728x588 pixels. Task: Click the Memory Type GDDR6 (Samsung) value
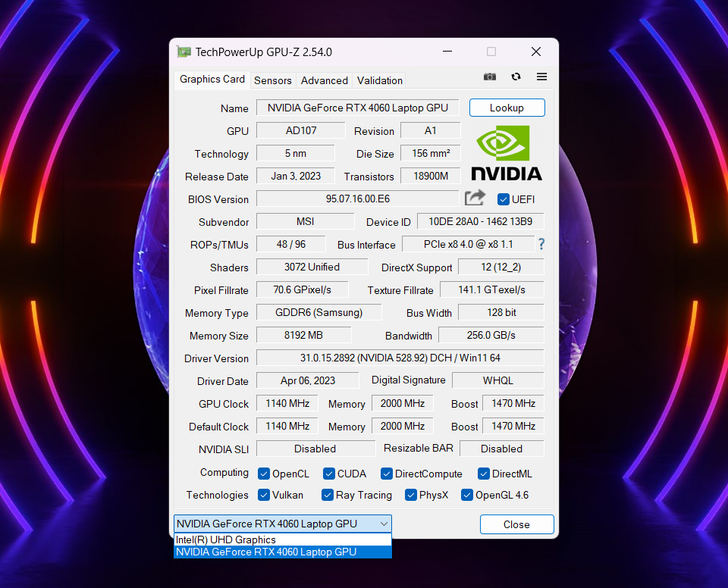coord(319,312)
